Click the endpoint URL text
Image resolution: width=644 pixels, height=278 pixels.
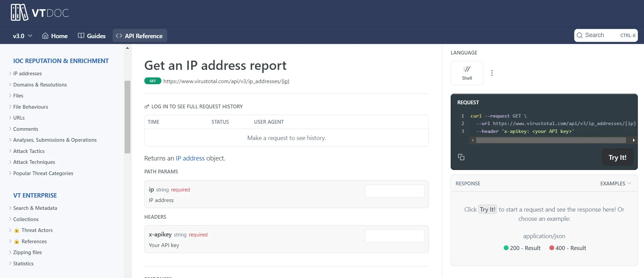pyautogui.click(x=226, y=81)
